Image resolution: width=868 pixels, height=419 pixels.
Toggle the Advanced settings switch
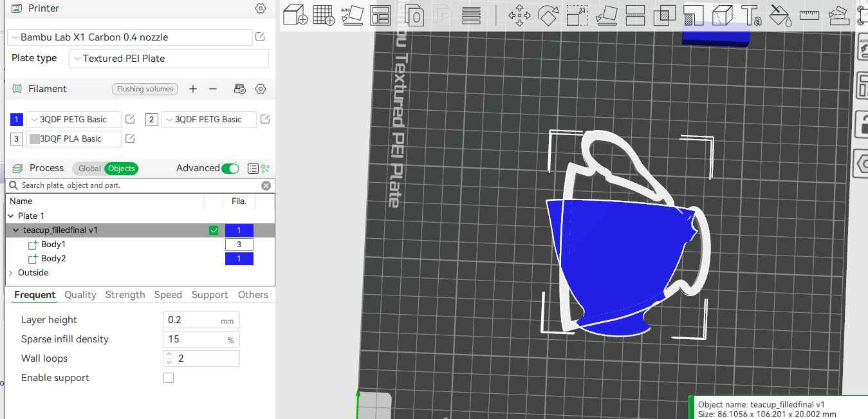click(230, 169)
